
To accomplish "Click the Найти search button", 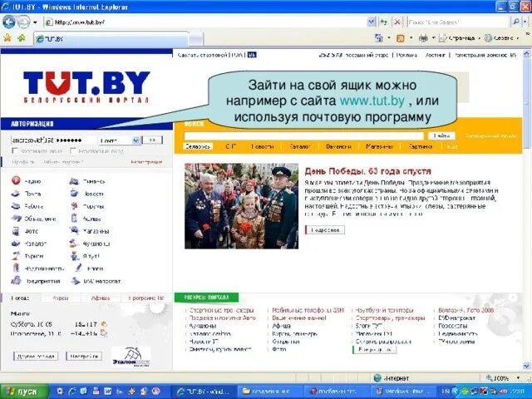I will click(x=441, y=135).
